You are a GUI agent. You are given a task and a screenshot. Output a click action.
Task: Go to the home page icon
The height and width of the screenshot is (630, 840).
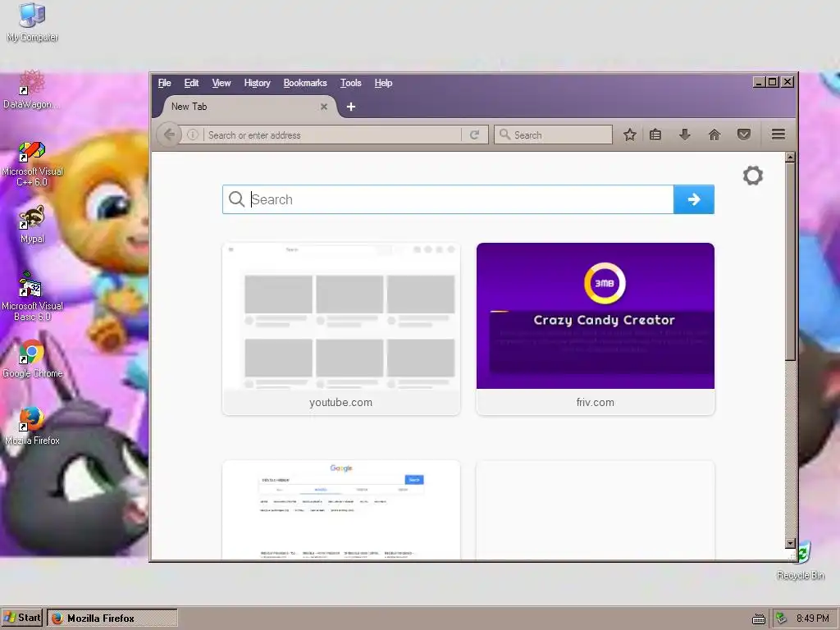[x=714, y=135]
